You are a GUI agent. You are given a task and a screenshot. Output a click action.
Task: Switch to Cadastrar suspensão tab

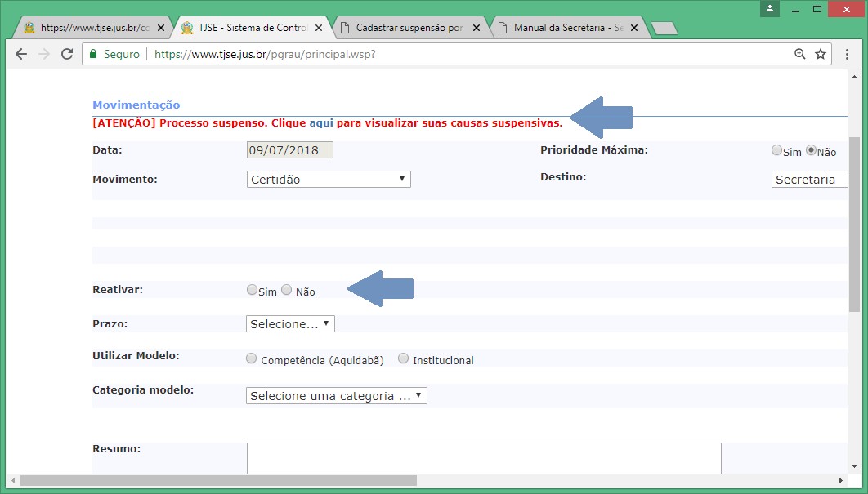point(409,28)
